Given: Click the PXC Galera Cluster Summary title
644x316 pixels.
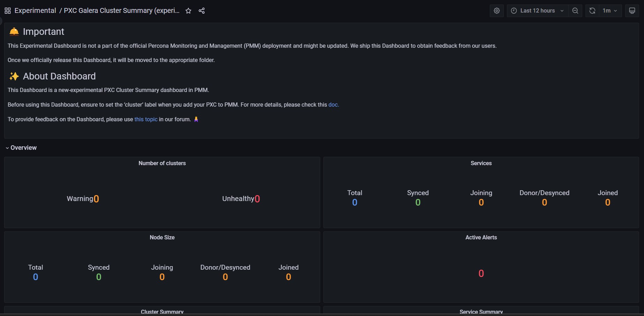Looking at the screenshot, I should click(121, 11).
